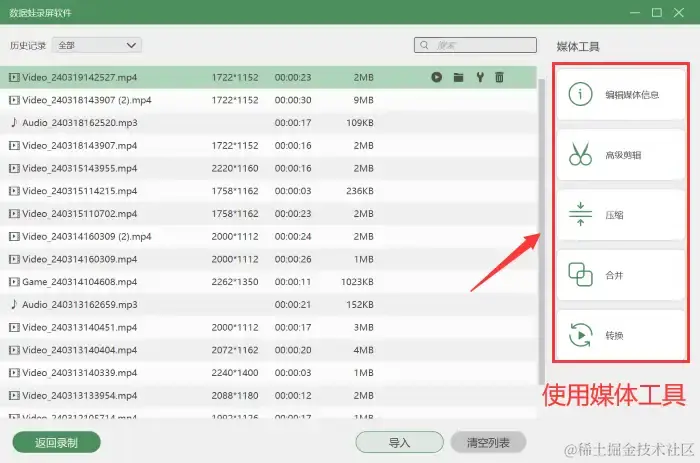
Task: Click the convert icon for 转换
Action: 580,335
